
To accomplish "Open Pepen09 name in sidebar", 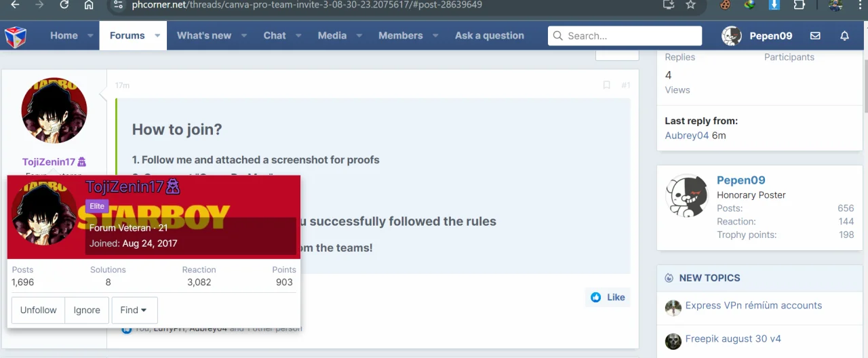I will [x=741, y=180].
